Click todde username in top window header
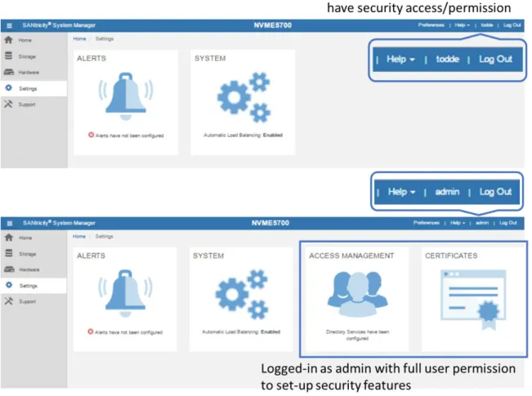This screenshot has height=396, width=532. (487, 25)
